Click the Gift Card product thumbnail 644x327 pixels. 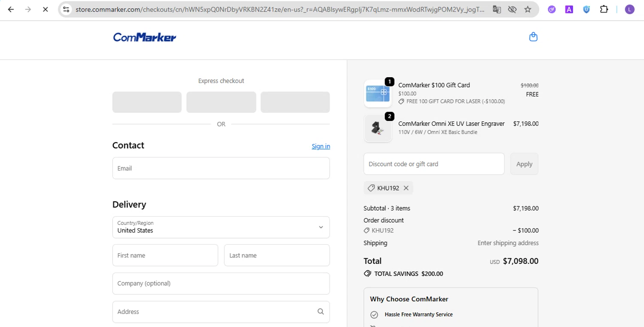pos(378,94)
